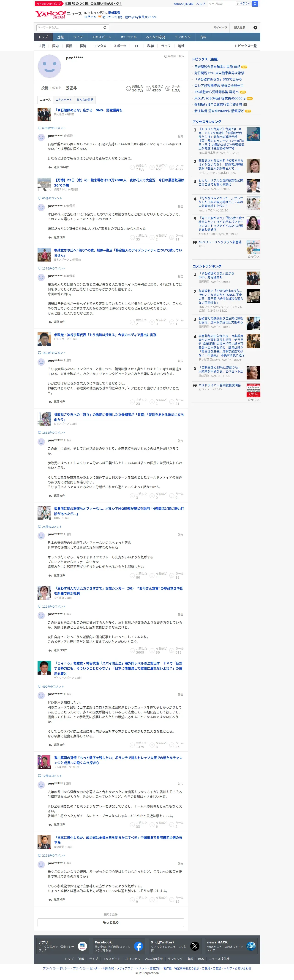Viewport: 294px width, 980px height.
Task: Click うーん reaction showing 4877
Action: point(177,167)
